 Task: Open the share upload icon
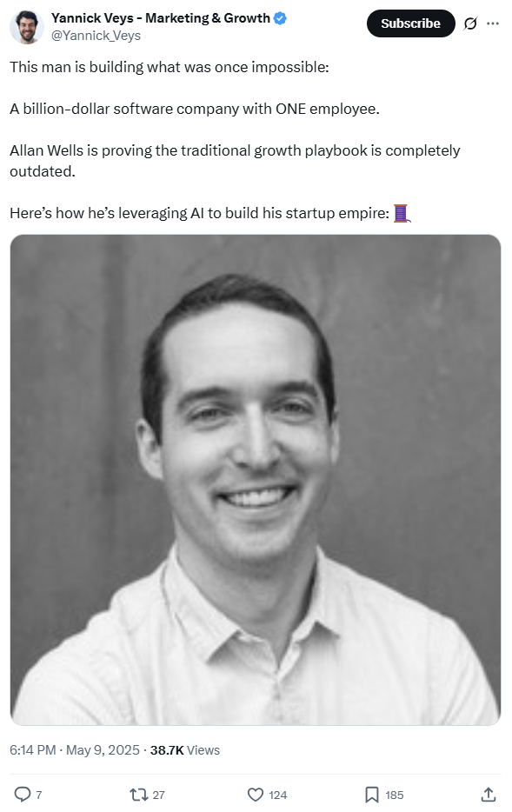coord(489,794)
